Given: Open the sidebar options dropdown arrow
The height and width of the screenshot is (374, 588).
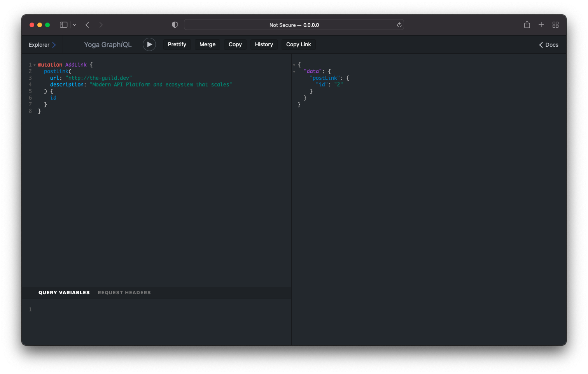Looking at the screenshot, I should tap(74, 25).
